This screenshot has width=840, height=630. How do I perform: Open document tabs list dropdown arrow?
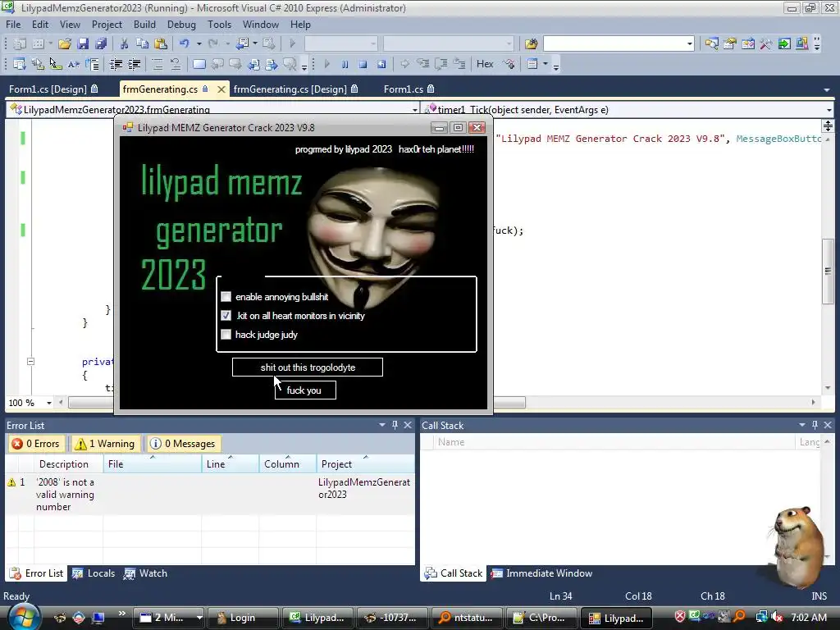pos(827,90)
